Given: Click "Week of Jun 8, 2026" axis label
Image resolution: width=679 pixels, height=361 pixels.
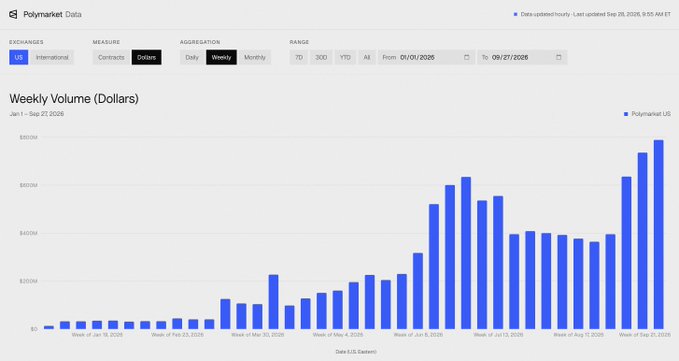Looking at the screenshot, I should 418,335.
